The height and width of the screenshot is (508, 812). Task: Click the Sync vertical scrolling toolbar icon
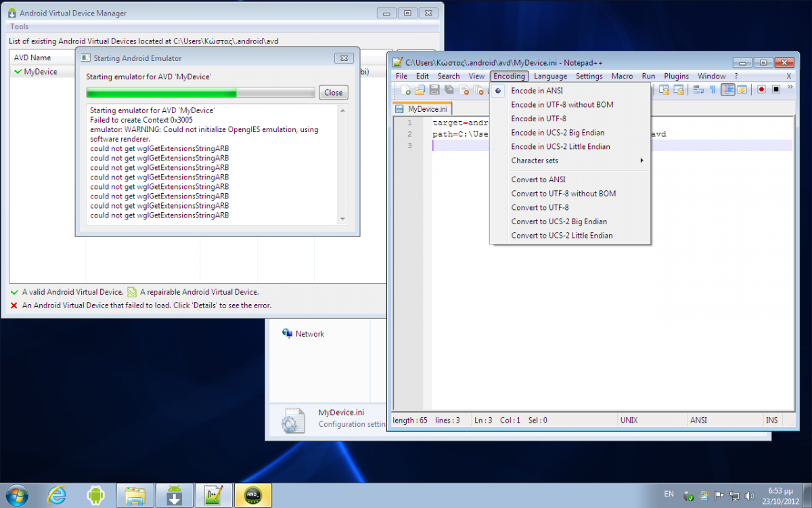click(x=664, y=89)
